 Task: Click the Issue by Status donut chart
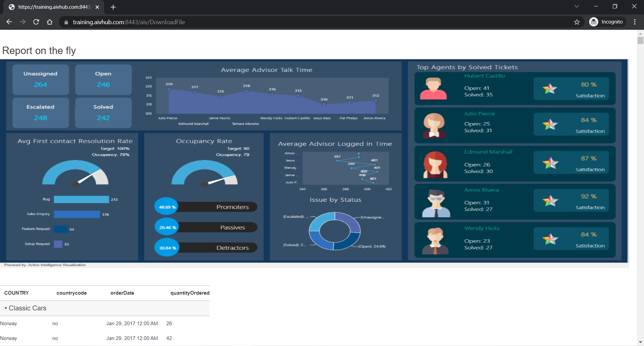[x=334, y=231]
